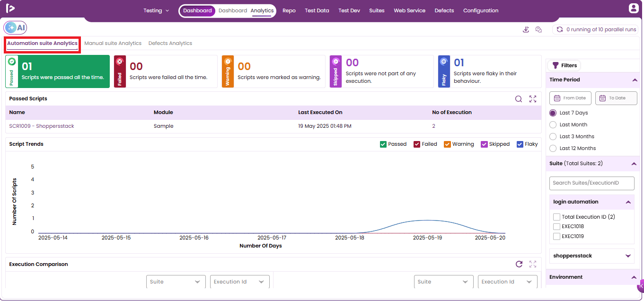Open the Test Dev menu
Image resolution: width=644 pixels, height=301 pixels.
click(x=349, y=10)
